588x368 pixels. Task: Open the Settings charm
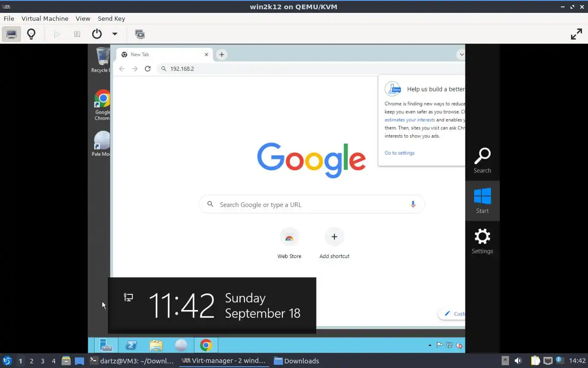pos(482,241)
